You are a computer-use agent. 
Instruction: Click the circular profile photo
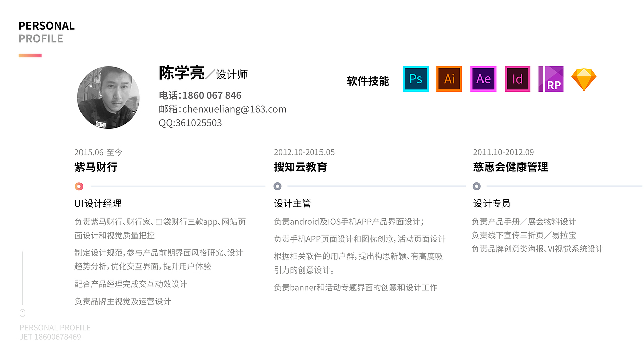(109, 98)
